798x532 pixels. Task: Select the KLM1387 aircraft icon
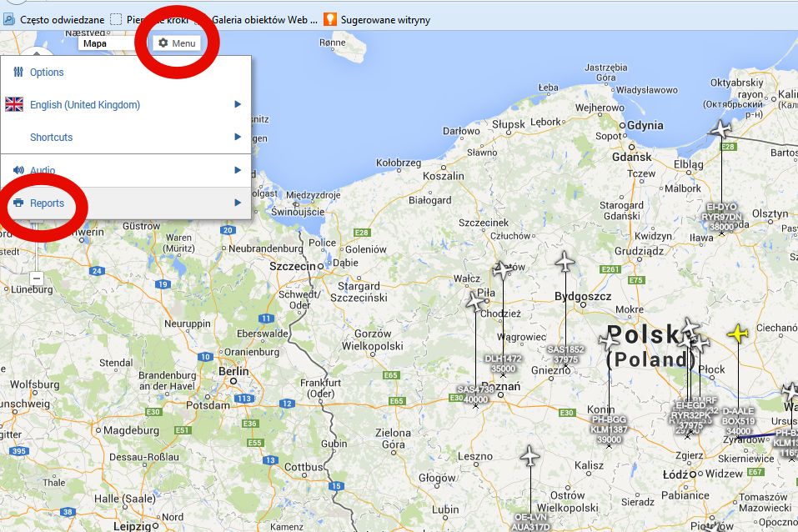click(x=609, y=342)
